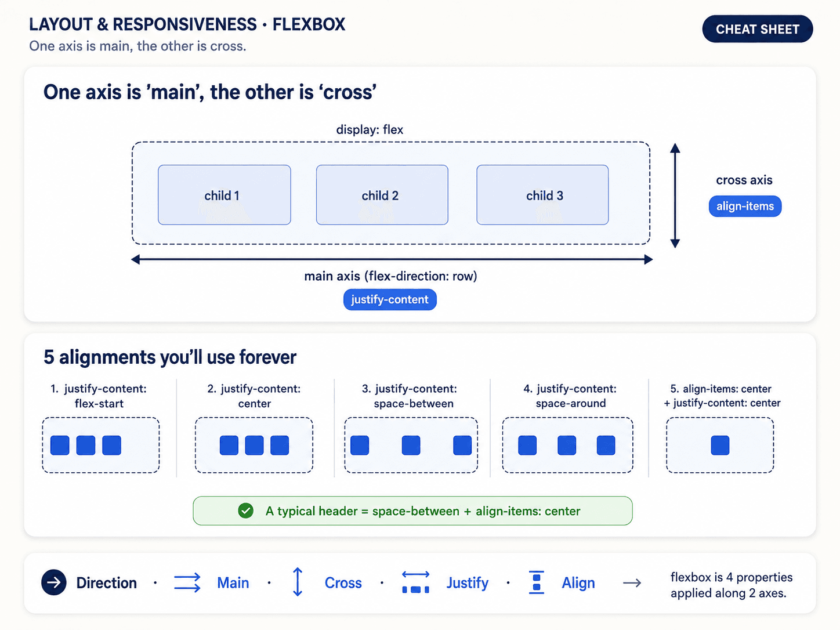Image resolution: width=840 pixels, height=630 pixels.
Task: Click '1. justify-content: flex-start' caption
Action: [99, 396]
